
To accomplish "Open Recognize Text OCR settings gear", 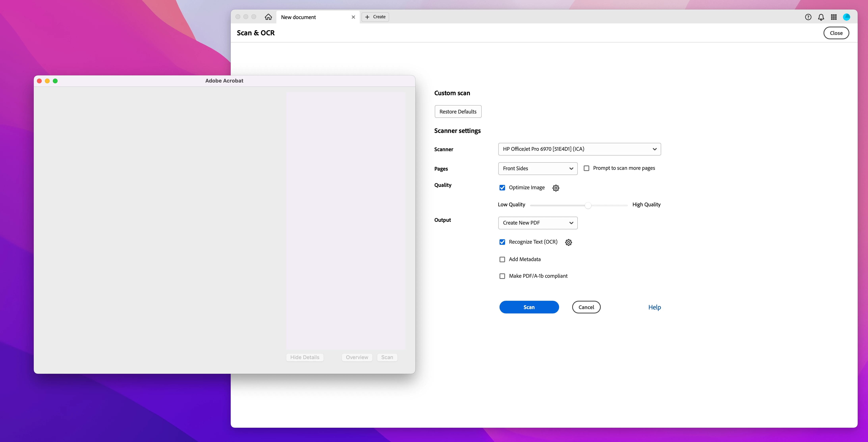I will [x=568, y=242].
